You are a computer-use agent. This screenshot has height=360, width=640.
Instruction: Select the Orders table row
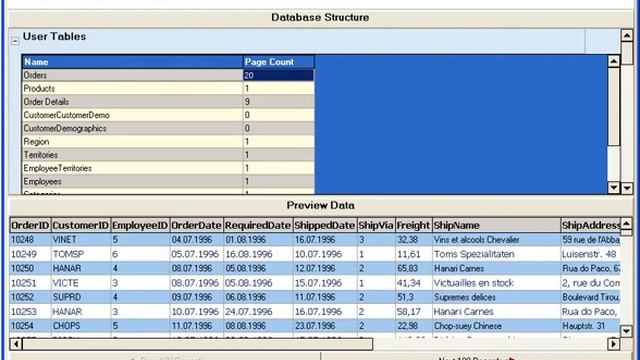(168, 75)
